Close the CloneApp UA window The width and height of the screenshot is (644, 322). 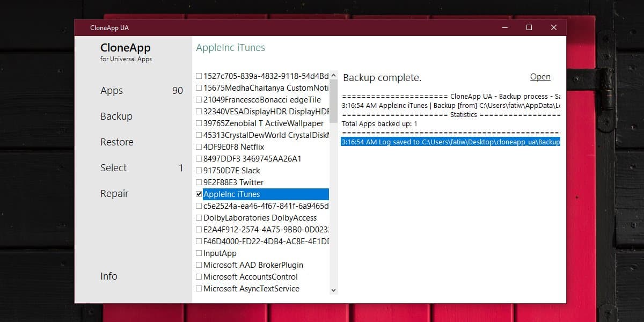click(x=554, y=27)
